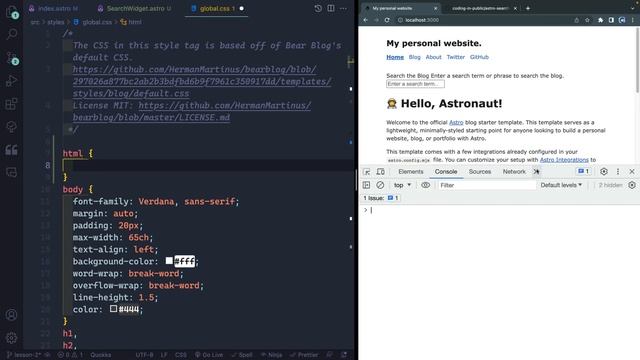Show more DevTools tabs with the chevron
Screen dimensions: 640x360
click(536, 172)
